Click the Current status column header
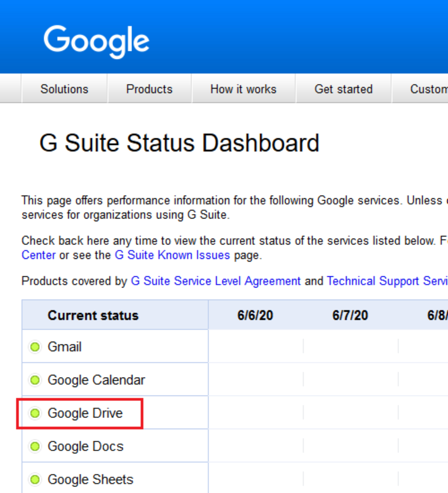Viewport: 448px width, 493px height. coord(93,315)
